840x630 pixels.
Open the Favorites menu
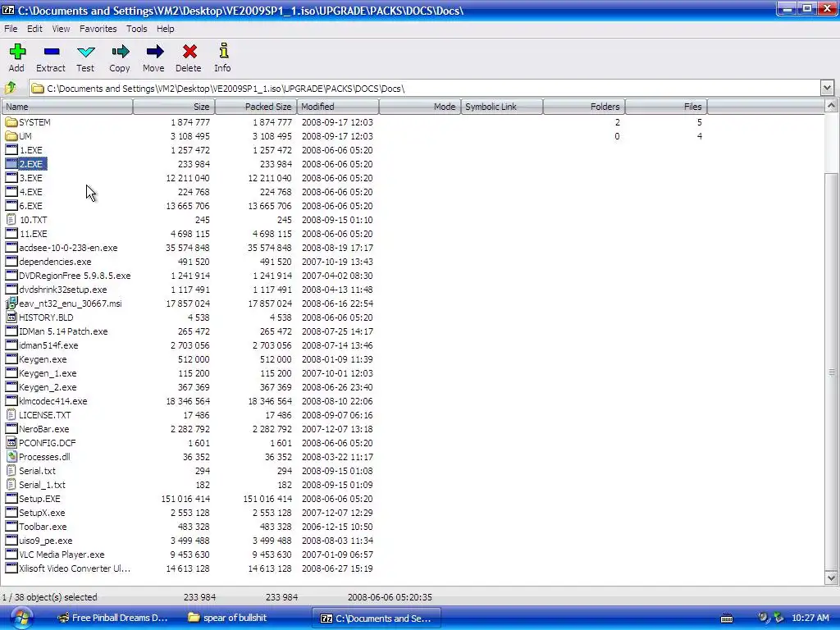(x=98, y=29)
